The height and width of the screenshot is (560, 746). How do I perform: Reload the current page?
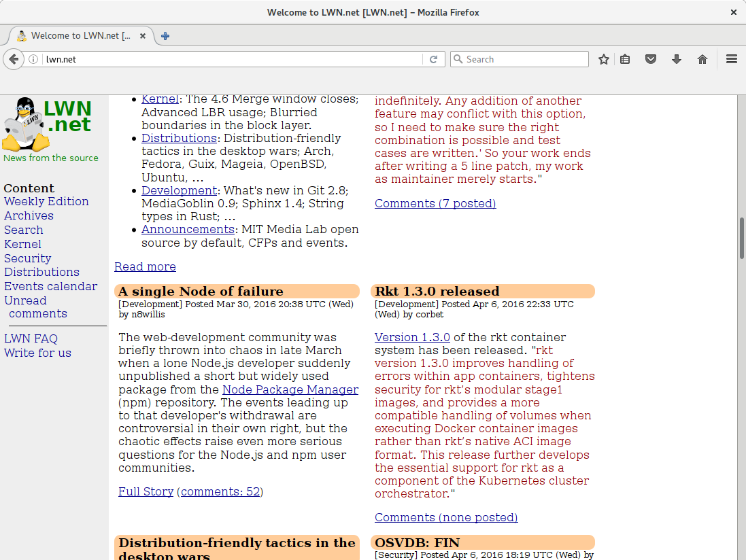coord(433,59)
